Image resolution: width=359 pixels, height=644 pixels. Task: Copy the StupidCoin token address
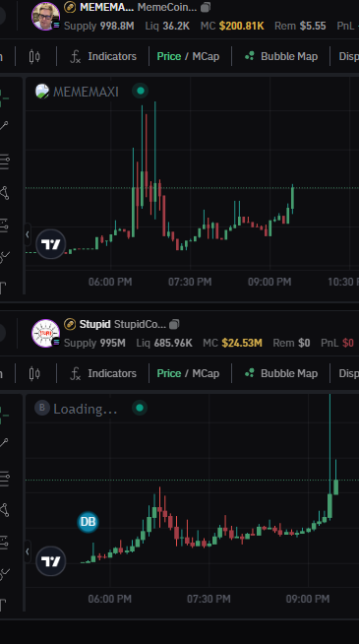point(174,325)
